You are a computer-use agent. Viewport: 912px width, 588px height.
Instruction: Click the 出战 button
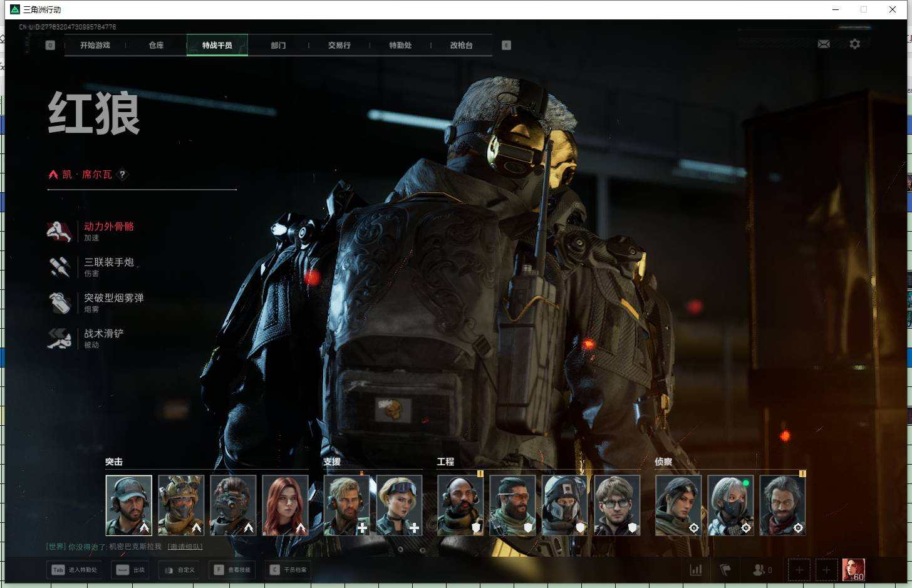(130, 570)
